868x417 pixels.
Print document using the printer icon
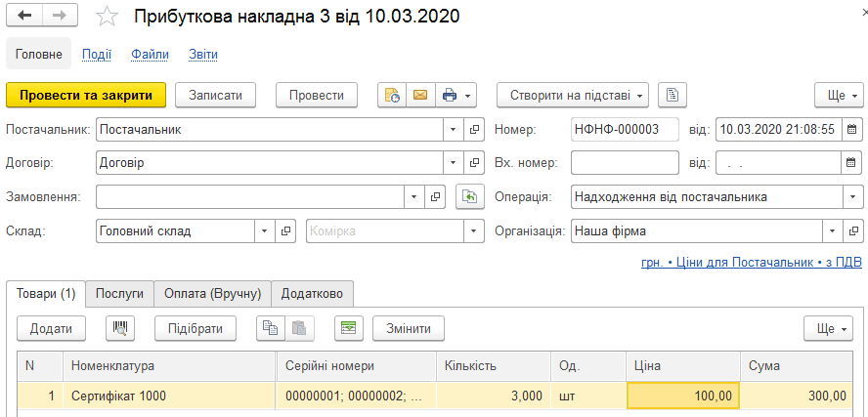449,95
